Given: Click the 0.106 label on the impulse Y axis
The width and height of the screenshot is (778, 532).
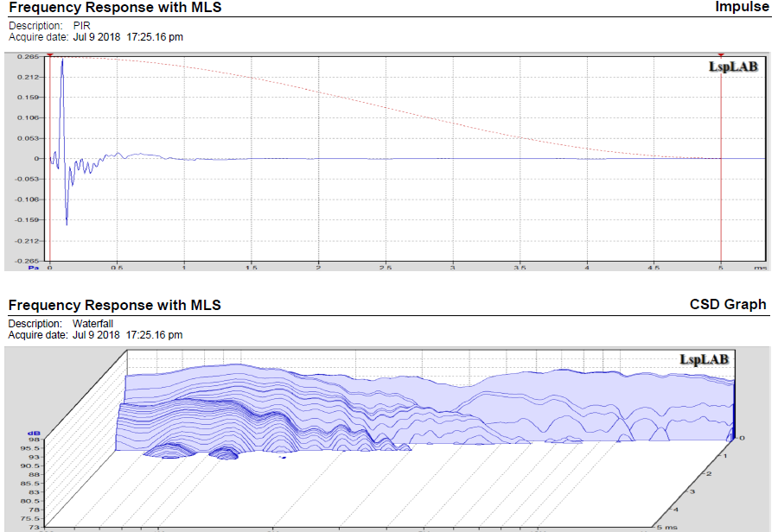Looking at the screenshot, I should click(28, 117).
